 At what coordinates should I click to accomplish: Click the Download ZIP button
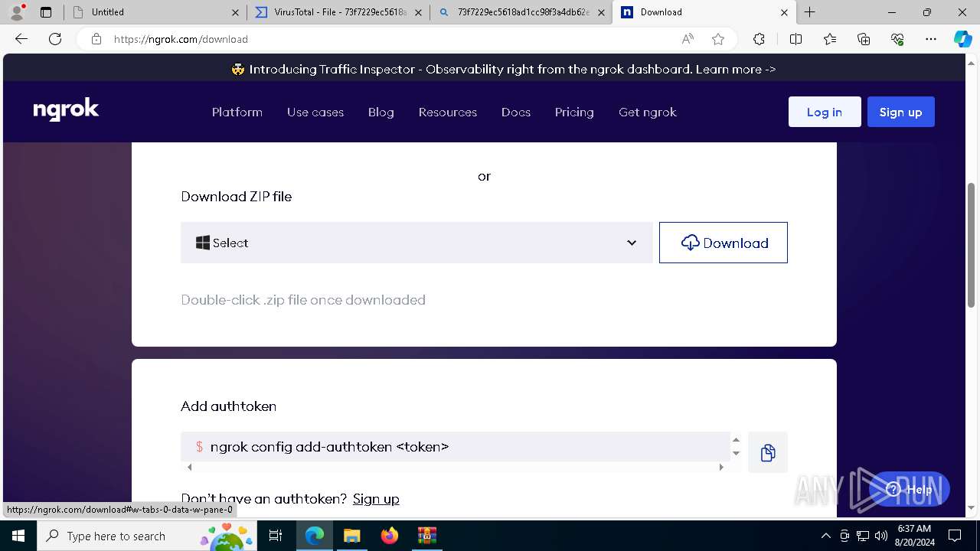pyautogui.click(x=724, y=243)
